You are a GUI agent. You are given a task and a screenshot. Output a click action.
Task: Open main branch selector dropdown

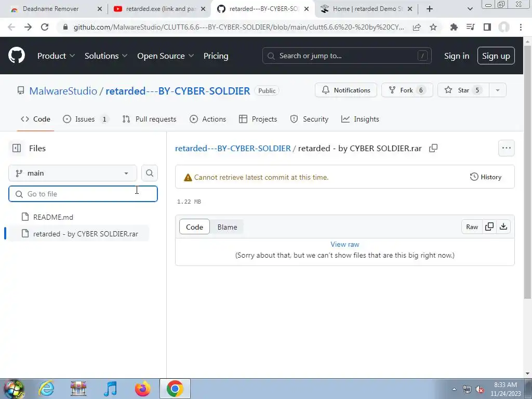(73, 173)
